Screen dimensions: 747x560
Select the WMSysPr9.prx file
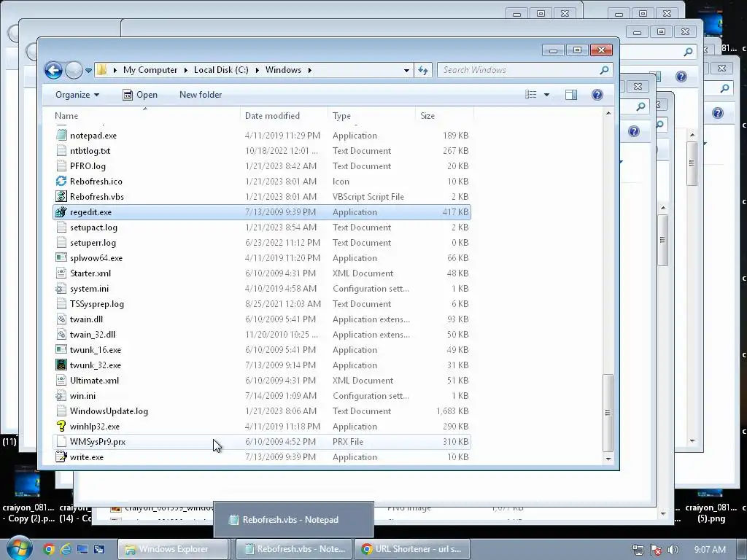tap(262, 441)
